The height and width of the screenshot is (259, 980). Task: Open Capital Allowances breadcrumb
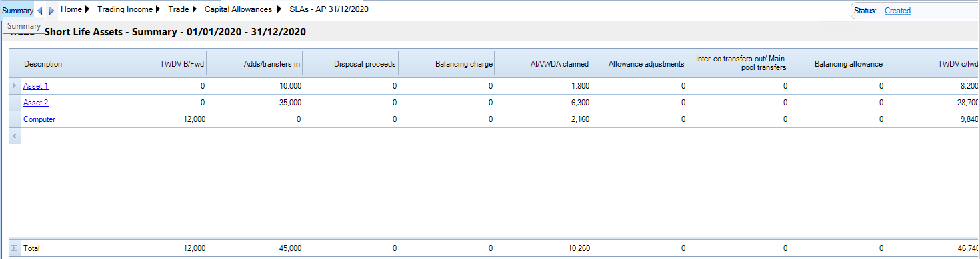point(238,10)
